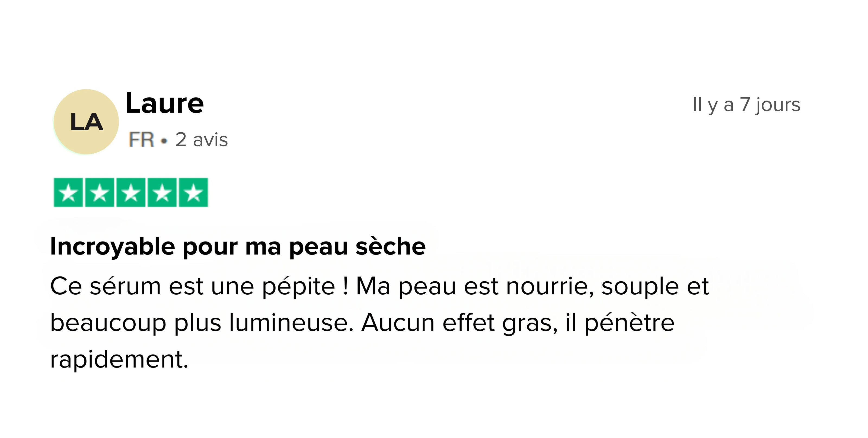Click the word 'Incroyable' in the title
This screenshot has width=868, height=438.
(x=113, y=247)
